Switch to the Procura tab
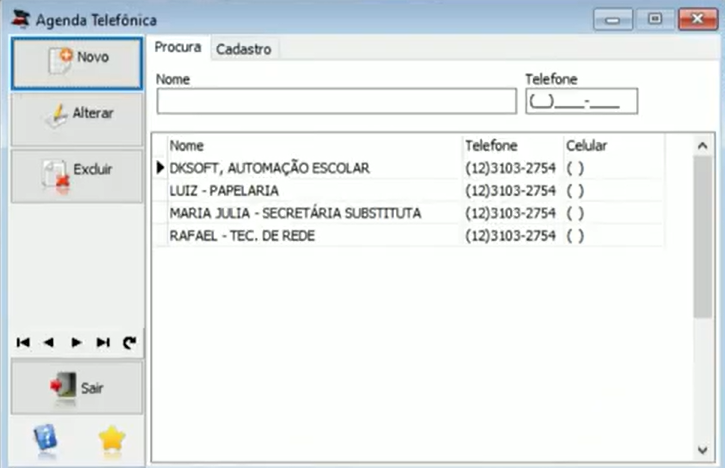Viewport: 725px width, 468px height. (x=178, y=47)
